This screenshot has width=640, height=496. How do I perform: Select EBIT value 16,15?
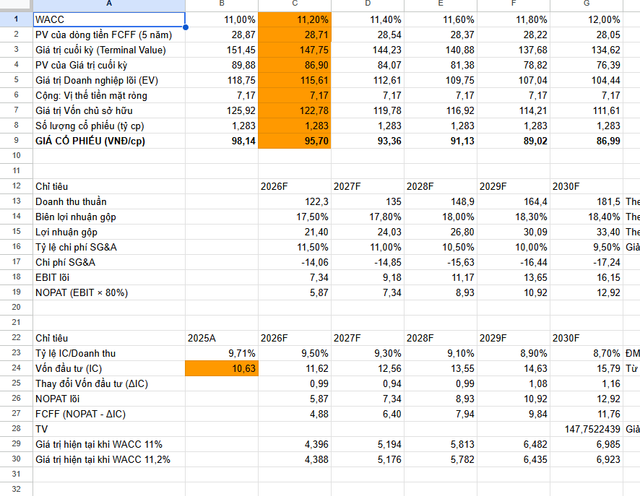click(587, 278)
